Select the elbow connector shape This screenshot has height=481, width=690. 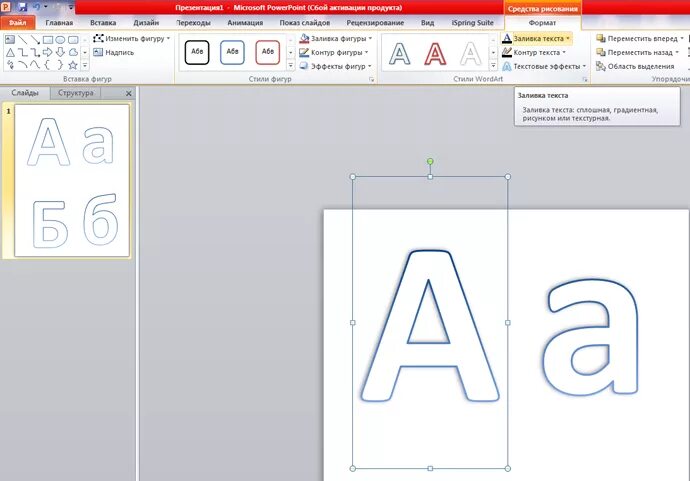pos(22,52)
